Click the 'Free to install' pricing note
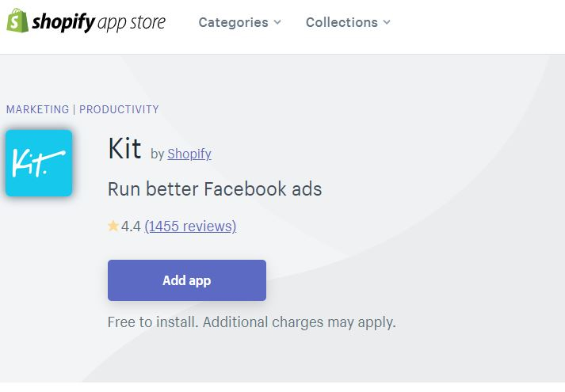This screenshot has height=392, width=565. [x=251, y=322]
